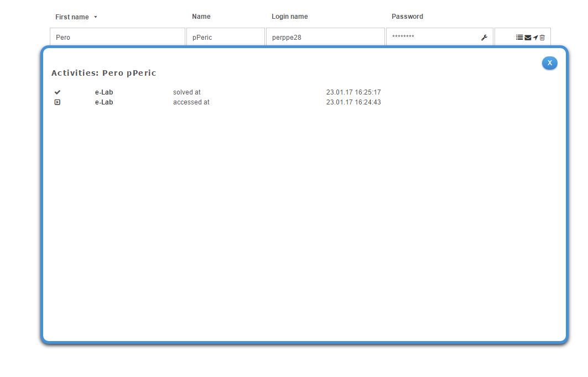
Task: Click the paper-plane send icon
Action: 535,38
